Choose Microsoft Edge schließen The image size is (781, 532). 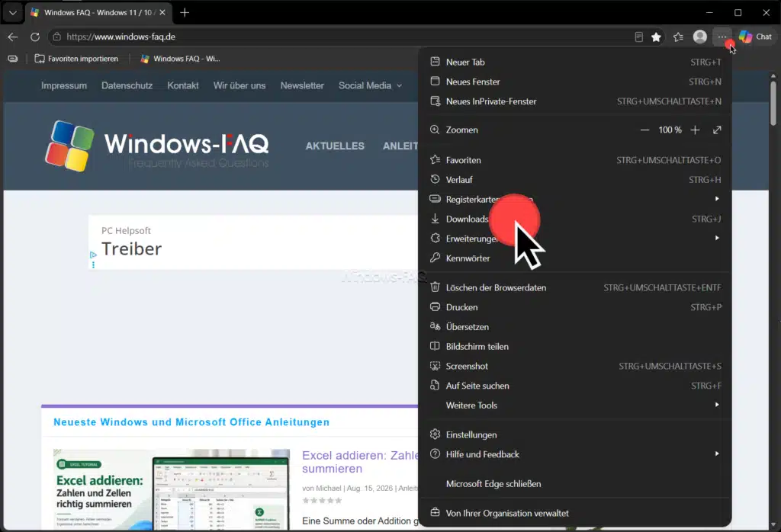point(575,484)
